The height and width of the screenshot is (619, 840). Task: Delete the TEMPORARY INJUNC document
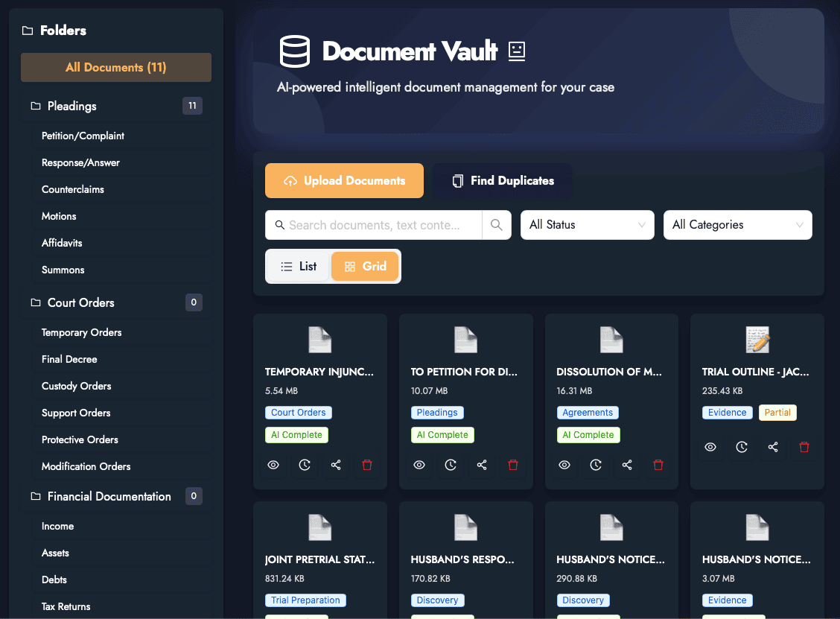coord(367,465)
